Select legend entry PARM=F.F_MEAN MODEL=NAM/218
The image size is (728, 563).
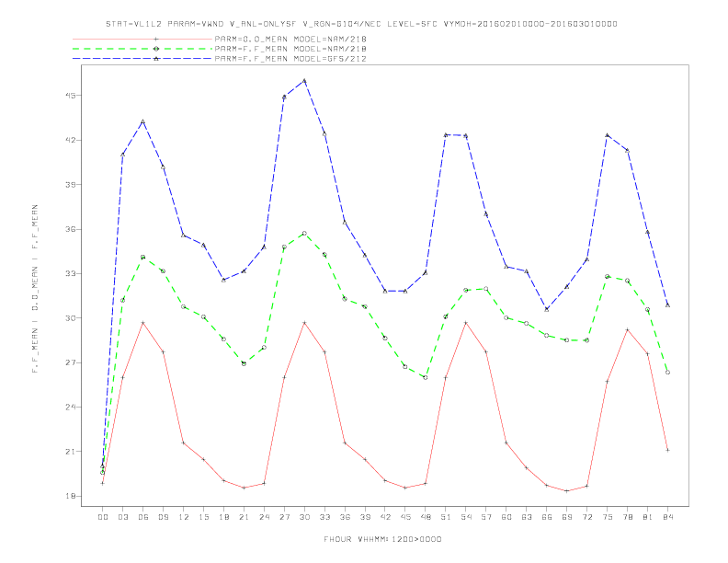290,49
